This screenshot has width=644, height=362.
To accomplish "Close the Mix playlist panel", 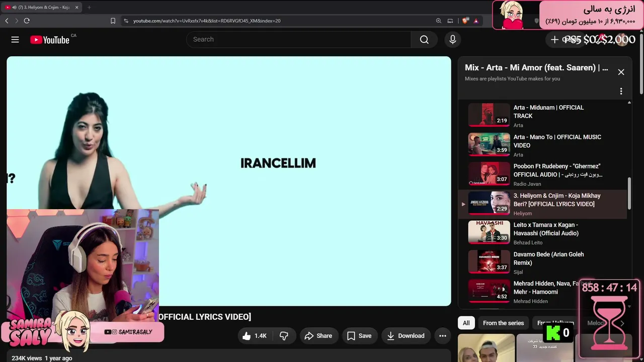I will 621,72.
